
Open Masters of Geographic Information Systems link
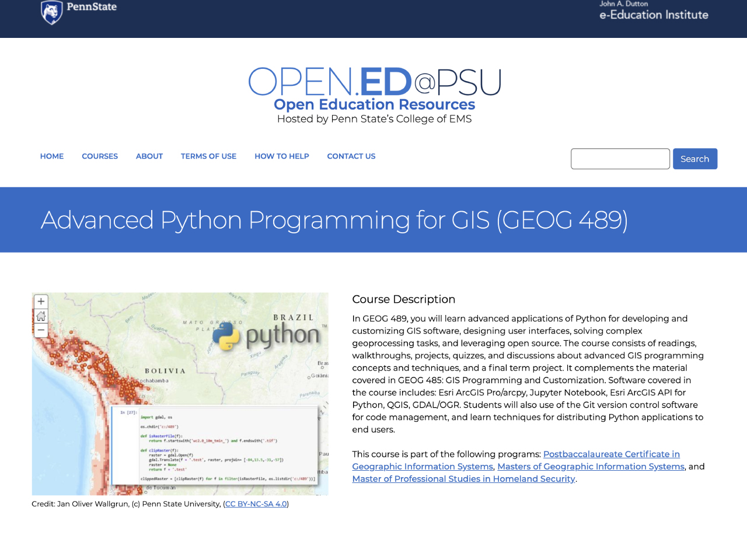(x=591, y=467)
